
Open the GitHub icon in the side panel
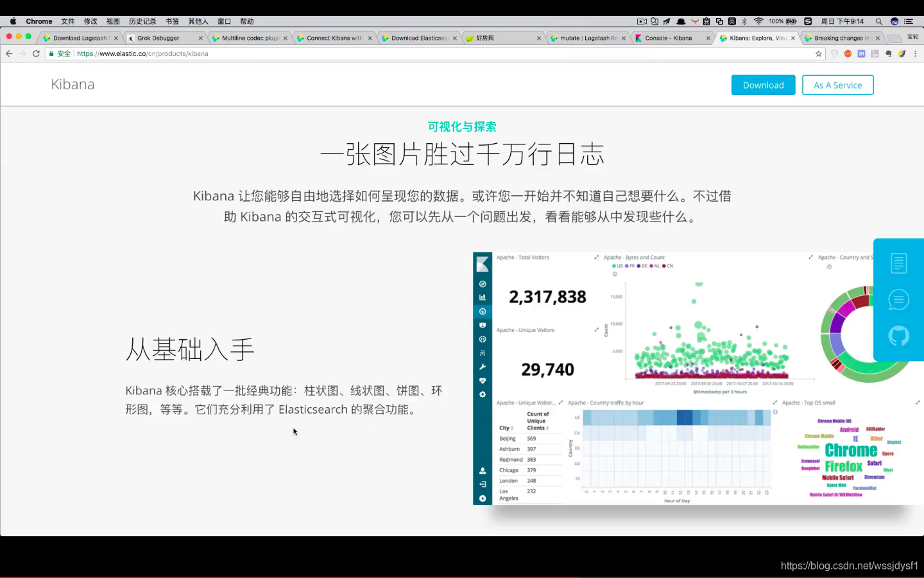click(x=898, y=335)
